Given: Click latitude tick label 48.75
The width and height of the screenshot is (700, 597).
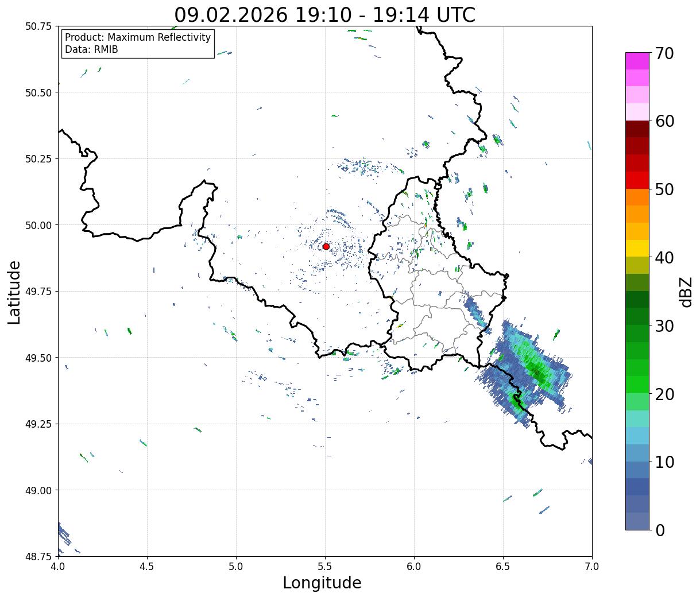Looking at the screenshot, I should click(x=38, y=557).
